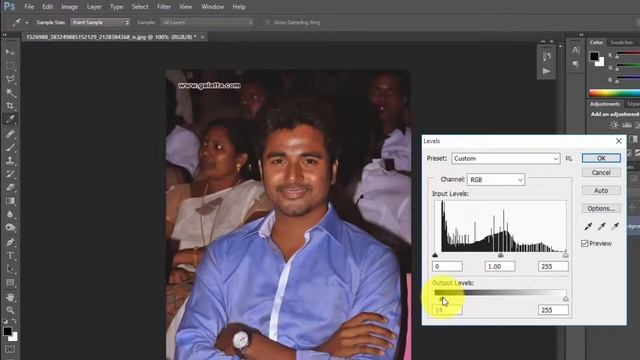The width and height of the screenshot is (640, 360).
Task: Select the Rectangular Marquee tool
Action: point(10,66)
